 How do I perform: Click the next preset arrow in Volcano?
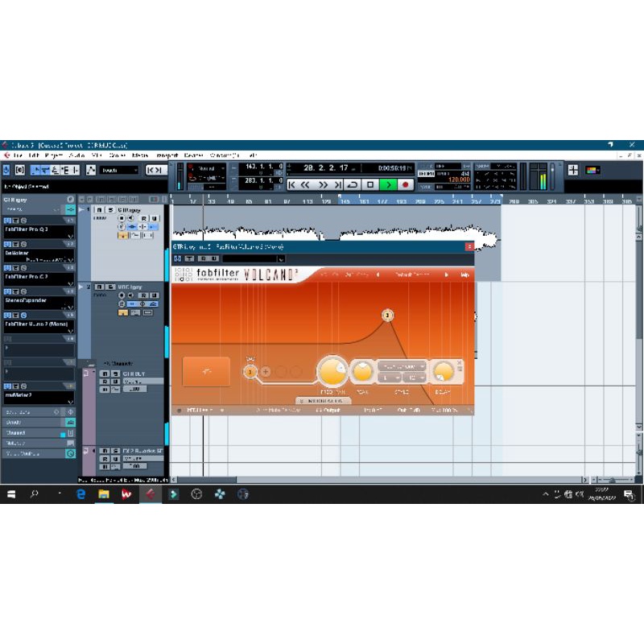[447, 275]
